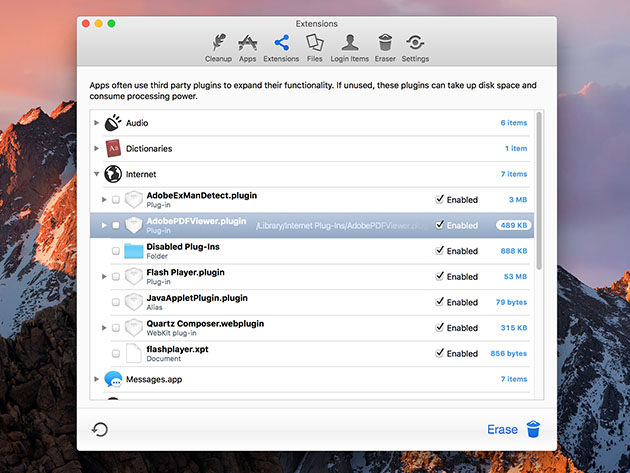The height and width of the screenshot is (473, 630).
Task: Click the 489 KB size badge
Action: [511, 226]
